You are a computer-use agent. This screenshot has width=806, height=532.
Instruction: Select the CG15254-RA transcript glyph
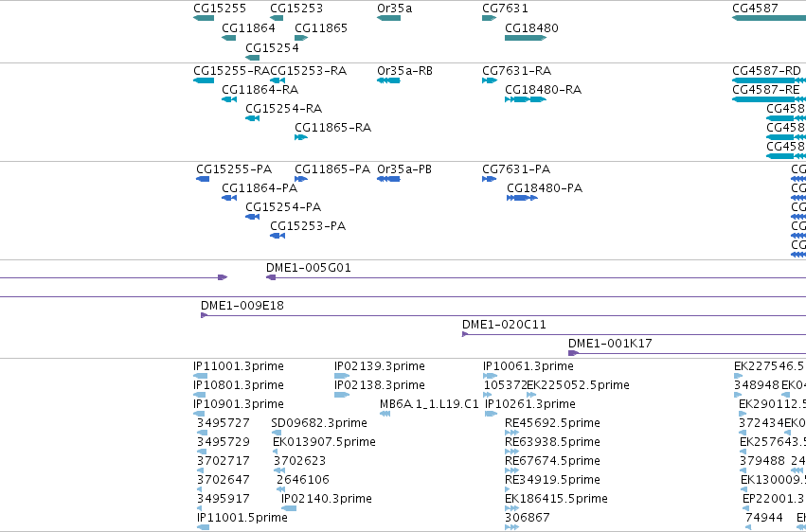point(252,118)
